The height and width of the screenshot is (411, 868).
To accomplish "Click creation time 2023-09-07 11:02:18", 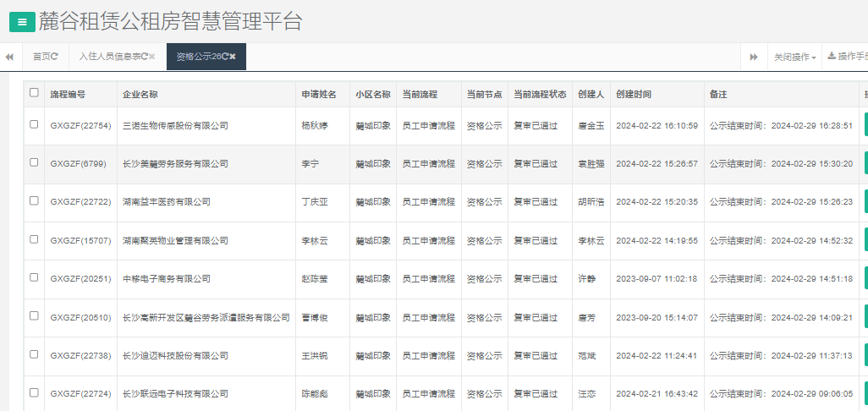I will (656, 279).
